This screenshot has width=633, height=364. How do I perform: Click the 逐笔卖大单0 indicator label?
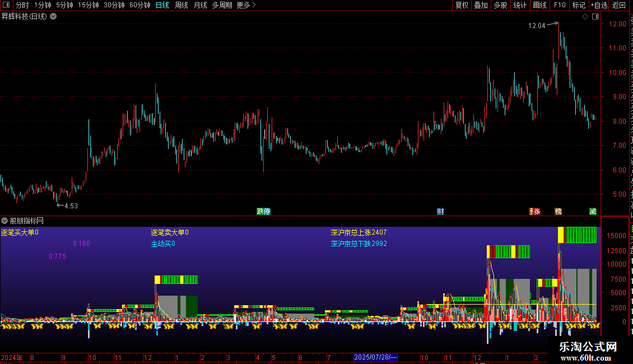point(170,232)
